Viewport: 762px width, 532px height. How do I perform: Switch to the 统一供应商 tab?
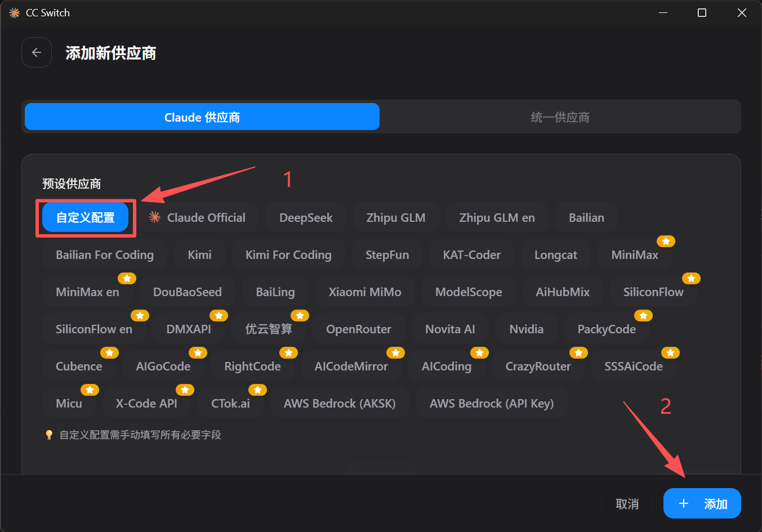[x=560, y=117]
